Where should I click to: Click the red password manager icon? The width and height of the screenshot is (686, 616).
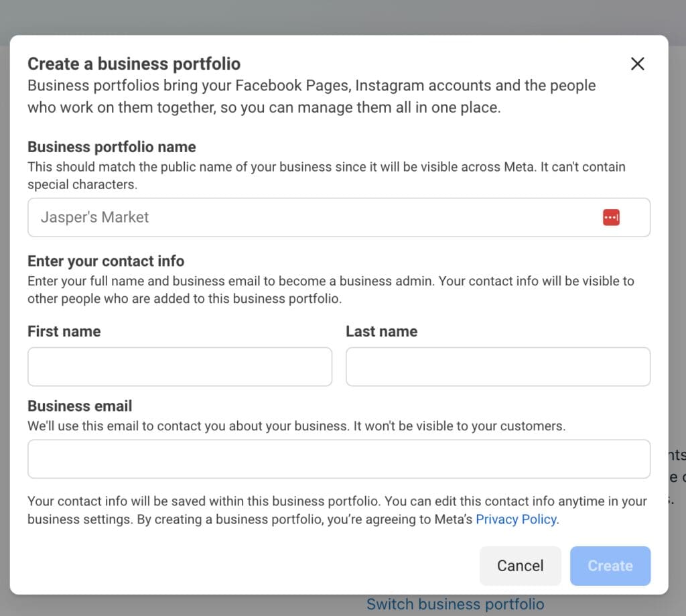(610, 217)
